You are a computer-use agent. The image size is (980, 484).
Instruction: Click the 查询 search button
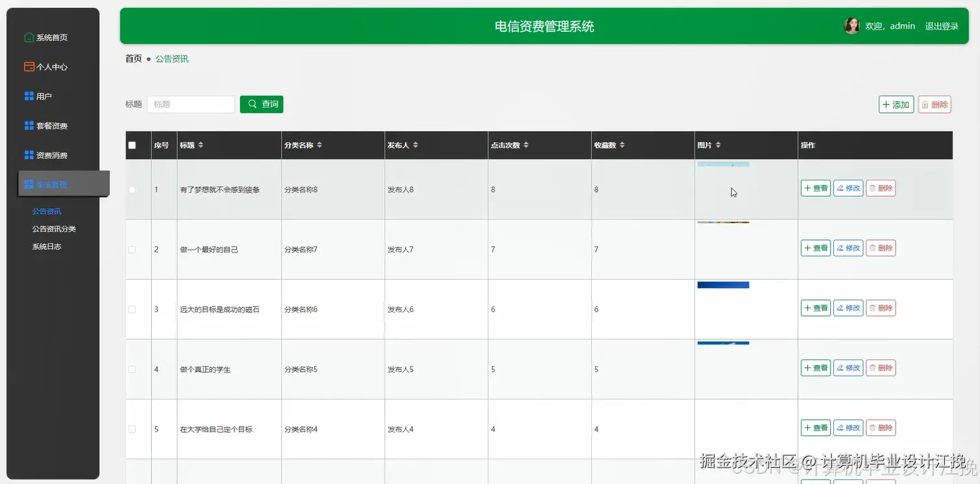click(262, 104)
